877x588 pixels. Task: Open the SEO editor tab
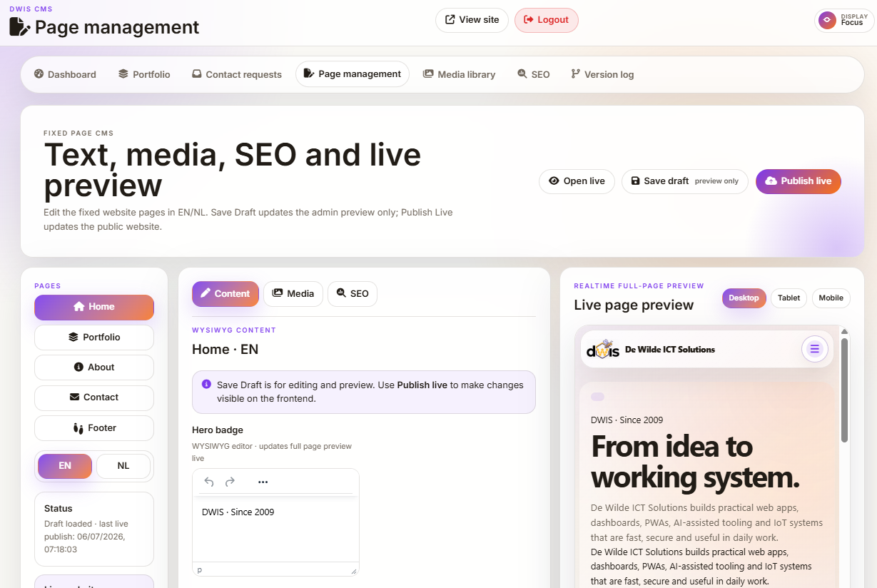click(353, 294)
